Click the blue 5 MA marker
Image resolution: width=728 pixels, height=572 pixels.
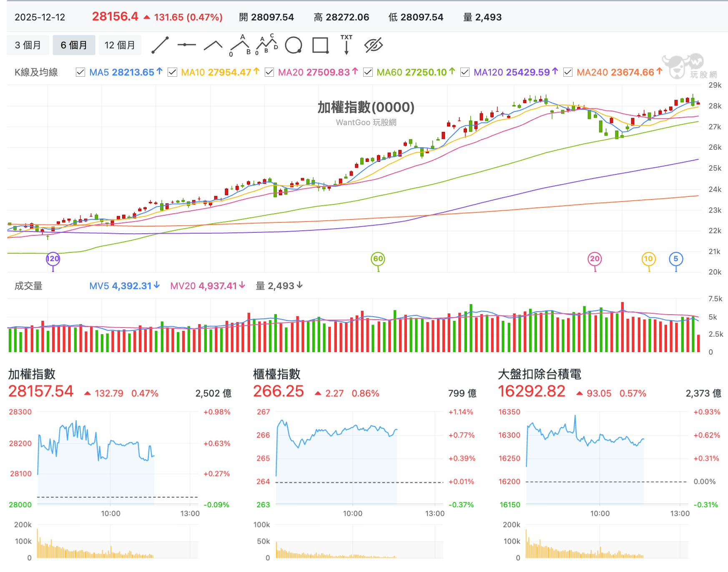(676, 259)
